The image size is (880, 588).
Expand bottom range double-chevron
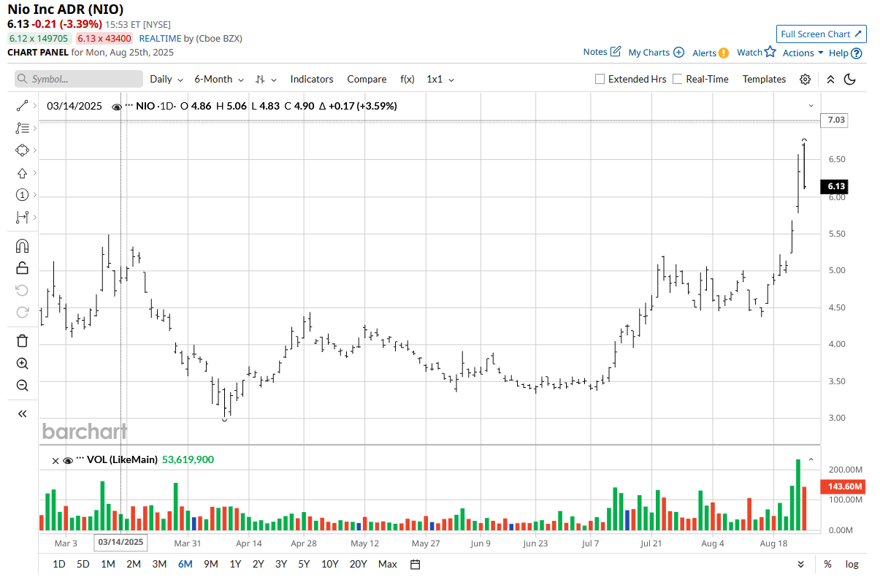801,564
